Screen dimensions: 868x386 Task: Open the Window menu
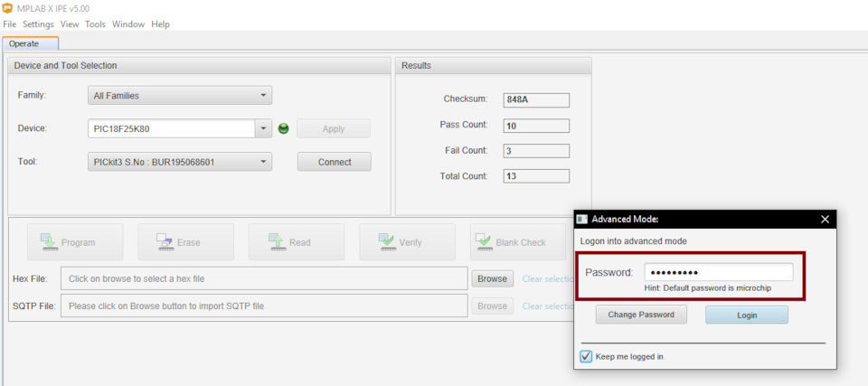click(128, 24)
